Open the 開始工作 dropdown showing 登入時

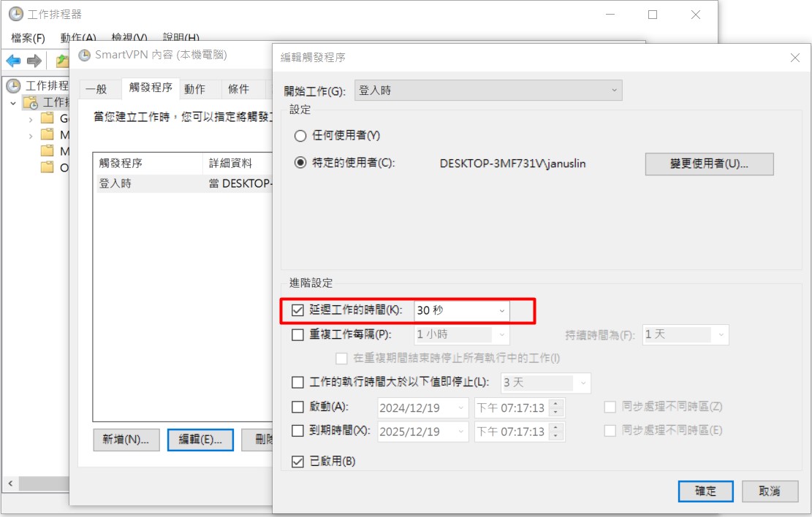(x=488, y=91)
